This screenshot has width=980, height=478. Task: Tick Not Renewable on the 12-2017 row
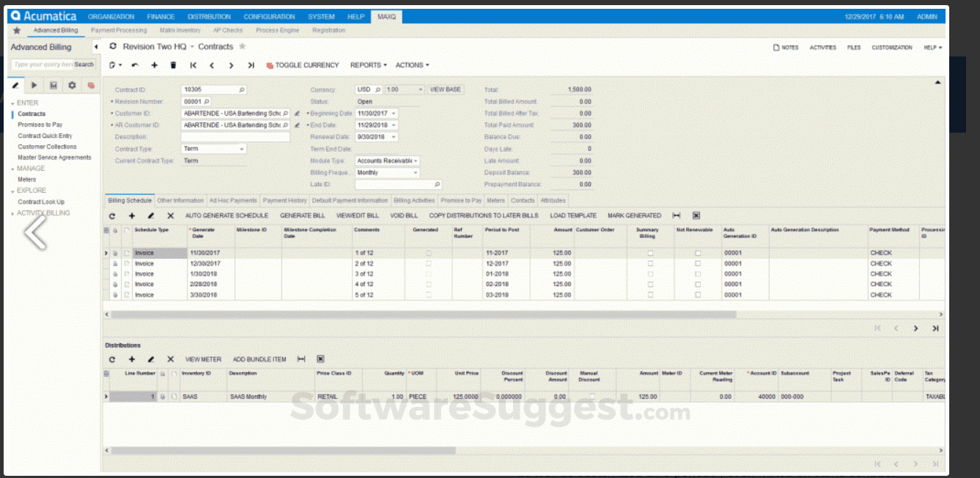click(698, 263)
